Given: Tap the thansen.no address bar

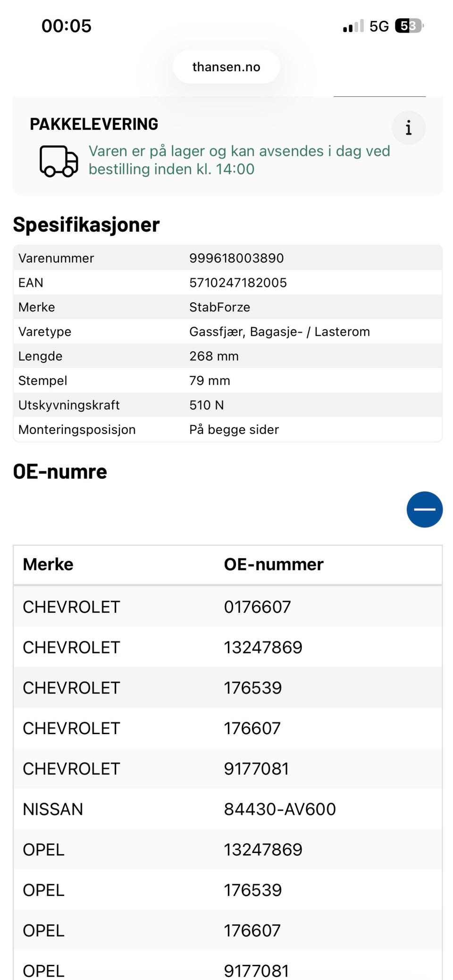Looking at the screenshot, I should click(x=226, y=67).
